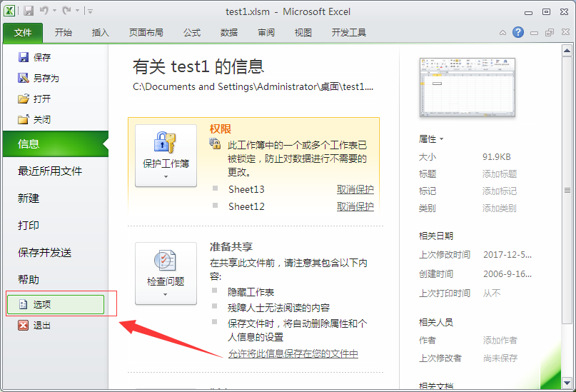Click the 91.9KB size value

[497, 157]
